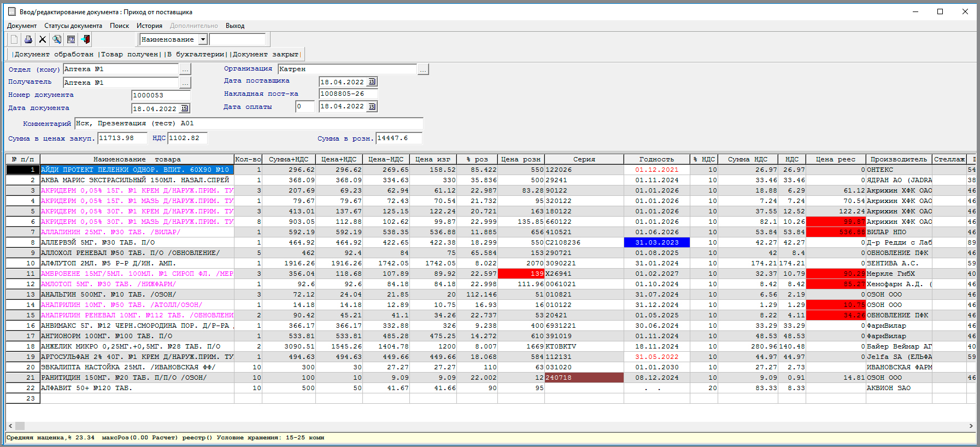Click series cell 240718 in РАНИТИДИН row

point(584,378)
